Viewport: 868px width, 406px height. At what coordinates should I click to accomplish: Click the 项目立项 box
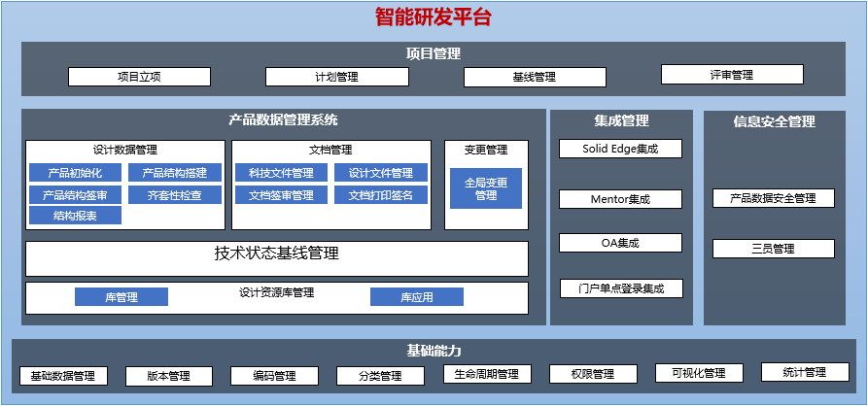coord(139,77)
